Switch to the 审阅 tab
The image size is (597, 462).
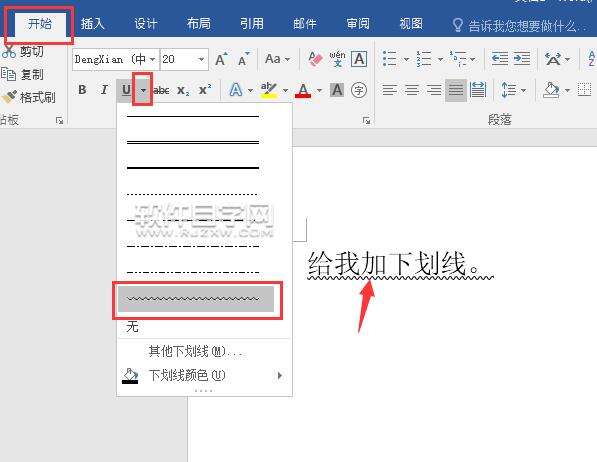click(x=358, y=24)
